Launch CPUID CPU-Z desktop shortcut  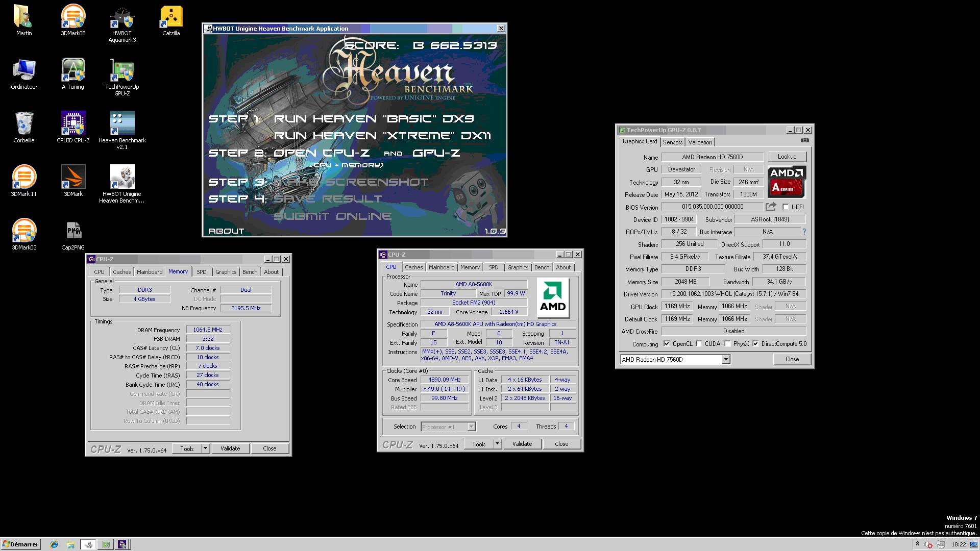pyautogui.click(x=73, y=128)
